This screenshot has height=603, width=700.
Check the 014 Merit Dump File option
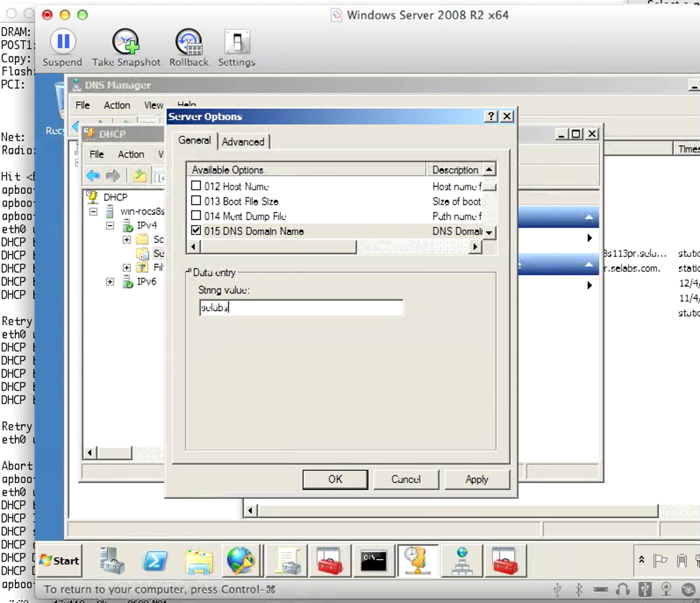[196, 215]
